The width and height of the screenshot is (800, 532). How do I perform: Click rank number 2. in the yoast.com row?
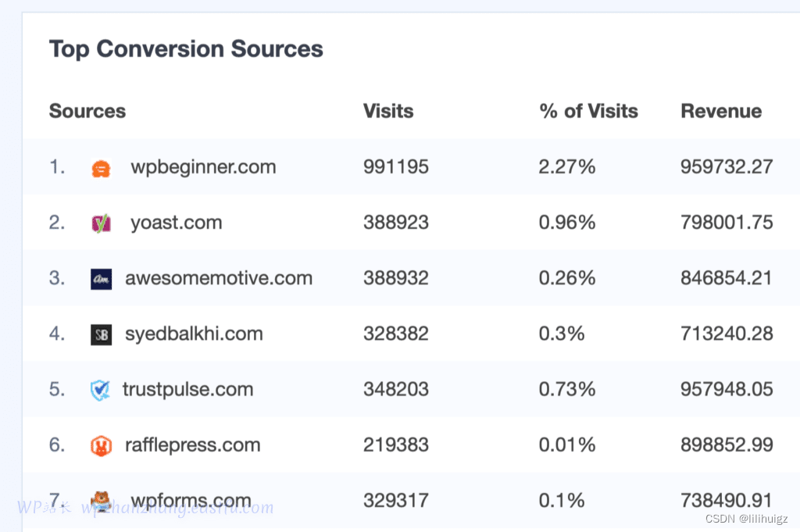coord(57,223)
